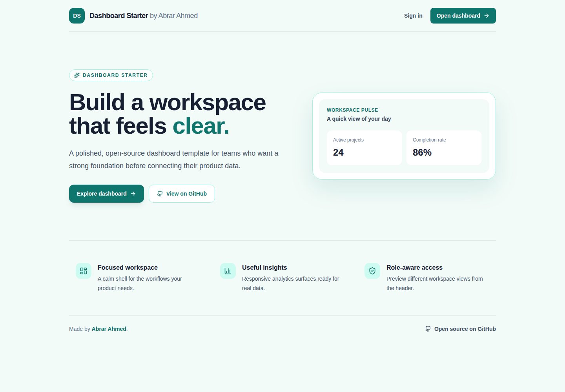Image resolution: width=565 pixels, height=392 pixels.
Task: Open the Open source on GitHub link
Action: click(x=460, y=329)
